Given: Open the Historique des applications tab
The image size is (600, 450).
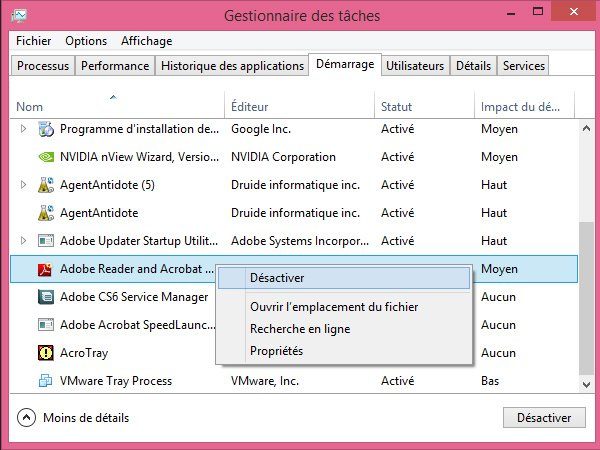Looking at the screenshot, I should (x=232, y=66).
